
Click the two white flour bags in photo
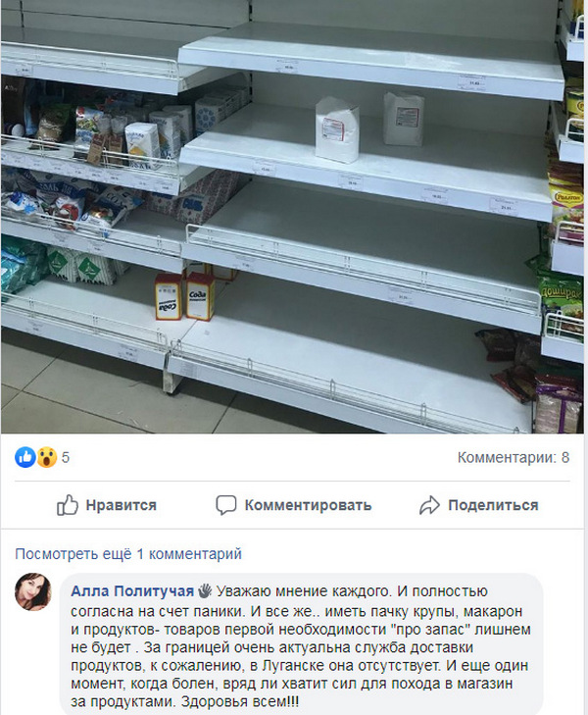tap(369, 127)
